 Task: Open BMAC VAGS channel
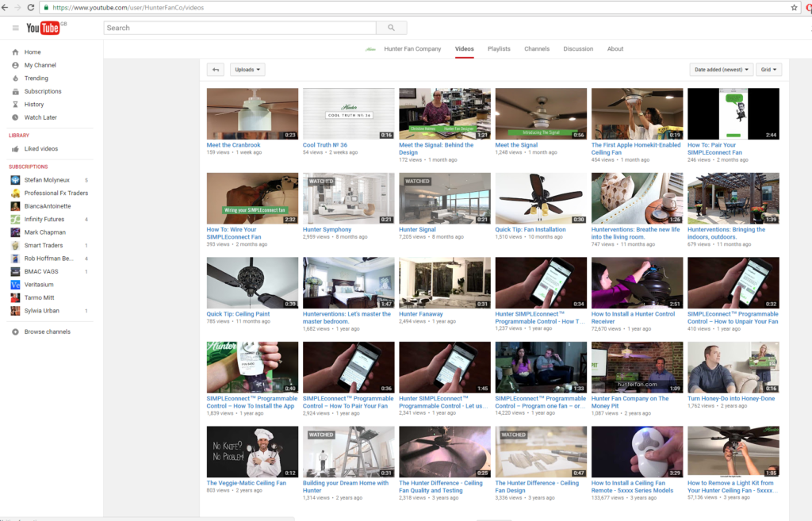[x=41, y=271]
